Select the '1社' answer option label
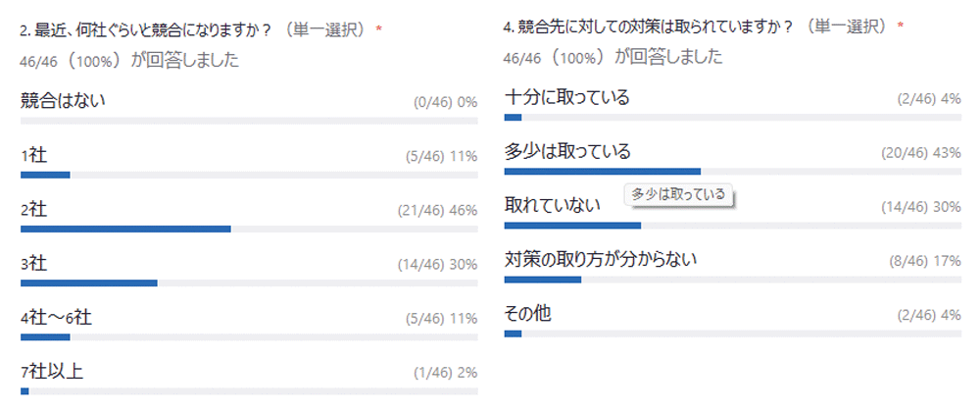 tap(34, 154)
